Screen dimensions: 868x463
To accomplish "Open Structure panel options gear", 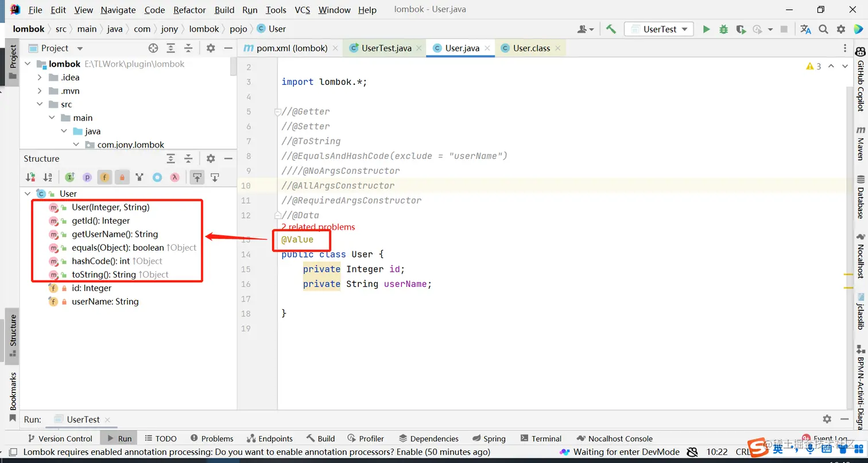I will point(211,158).
